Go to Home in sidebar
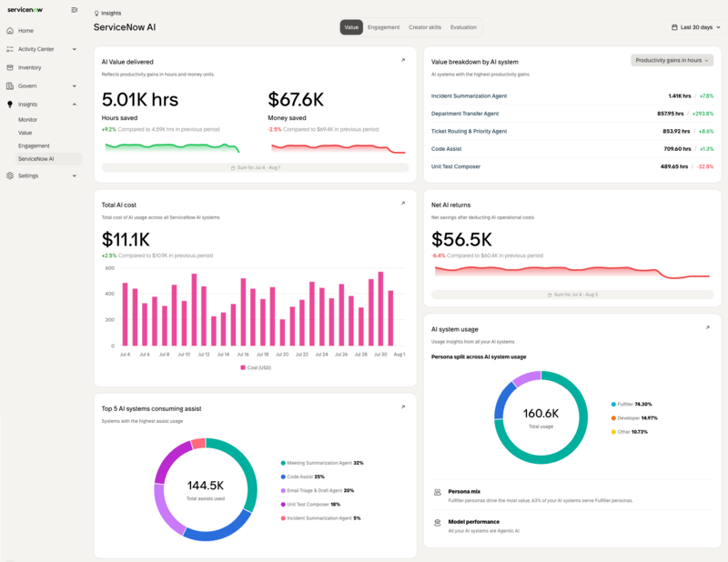Viewport: 728px width, 562px height. (26, 31)
